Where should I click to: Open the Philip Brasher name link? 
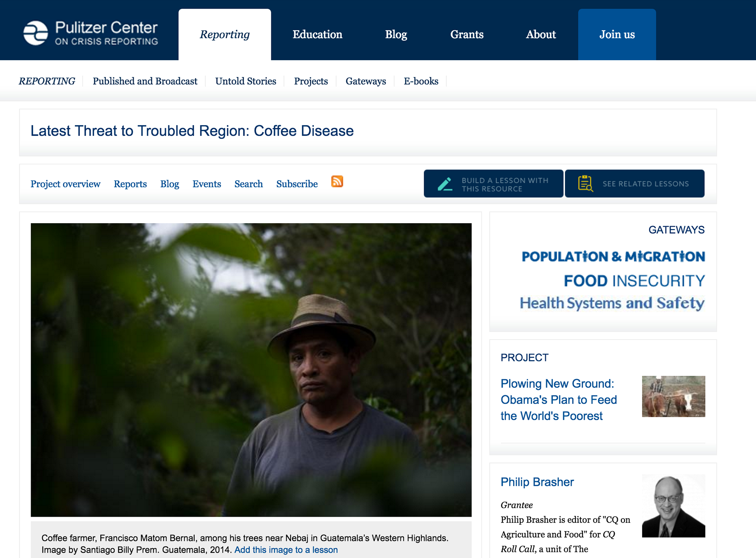[537, 482]
